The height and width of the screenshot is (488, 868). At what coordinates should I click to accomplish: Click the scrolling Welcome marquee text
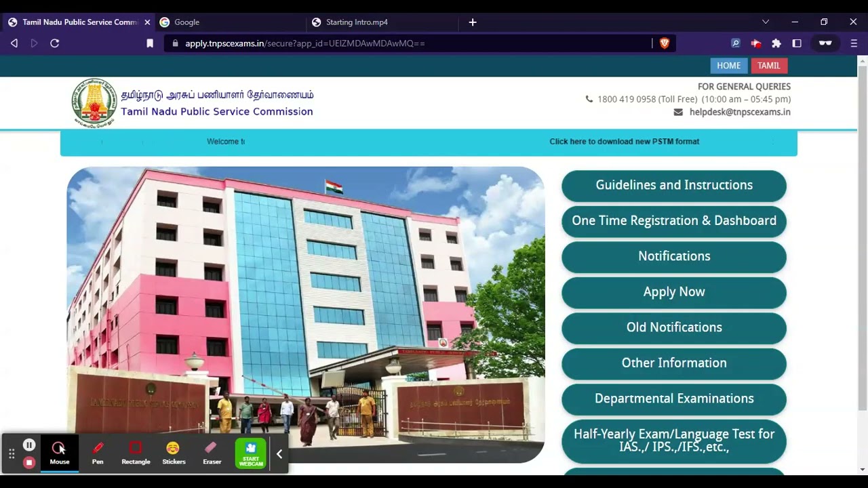226,142
